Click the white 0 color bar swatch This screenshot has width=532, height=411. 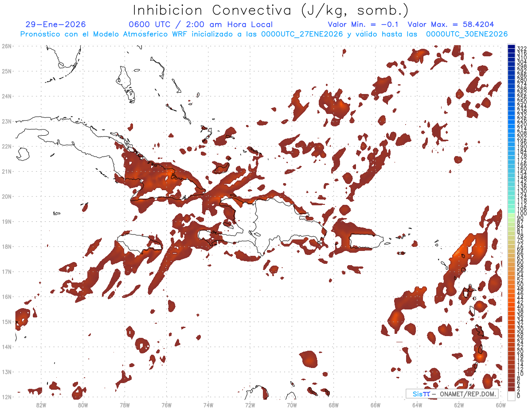click(x=511, y=395)
